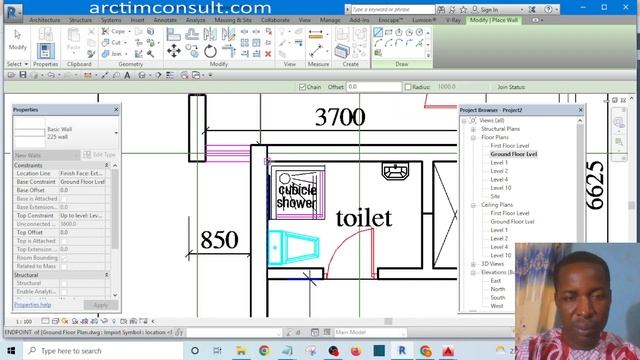Viewport: 640px width, 360px height.
Task: Select the First Floor Level floor plan
Action: pos(509,146)
